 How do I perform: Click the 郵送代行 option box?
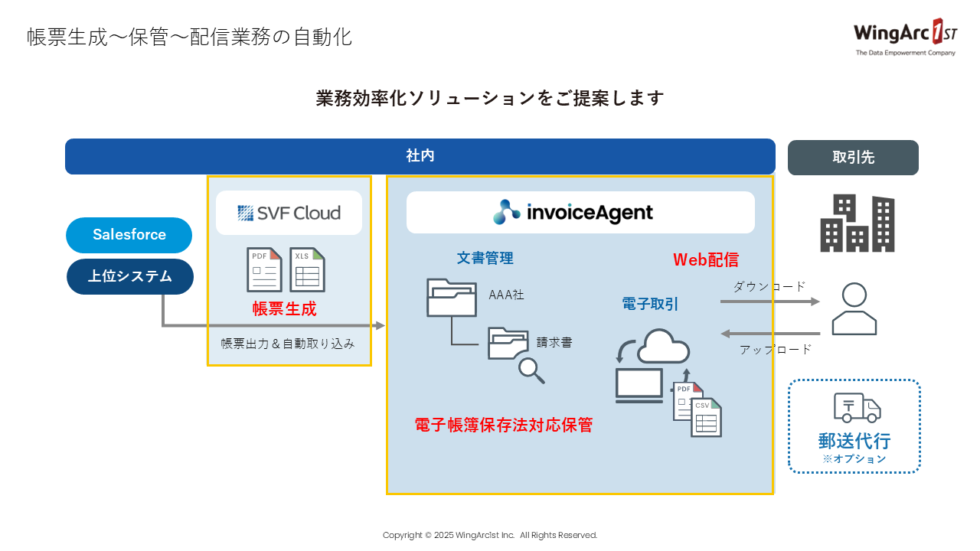(x=854, y=426)
